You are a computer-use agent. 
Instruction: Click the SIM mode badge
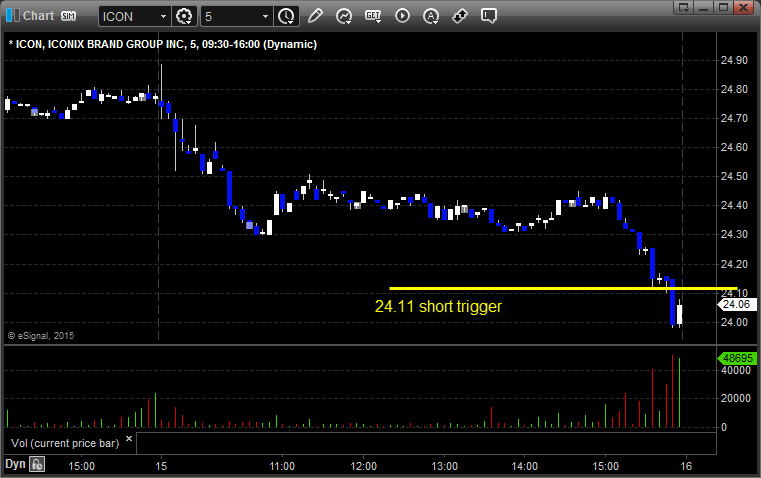(68, 16)
